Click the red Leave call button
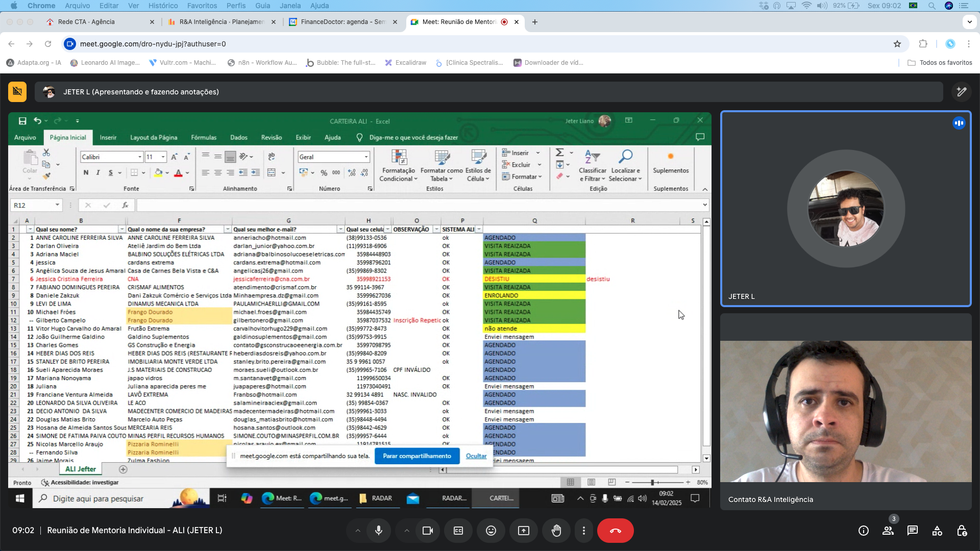The width and height of the screenshot is (980, 551). click(615, 531)
